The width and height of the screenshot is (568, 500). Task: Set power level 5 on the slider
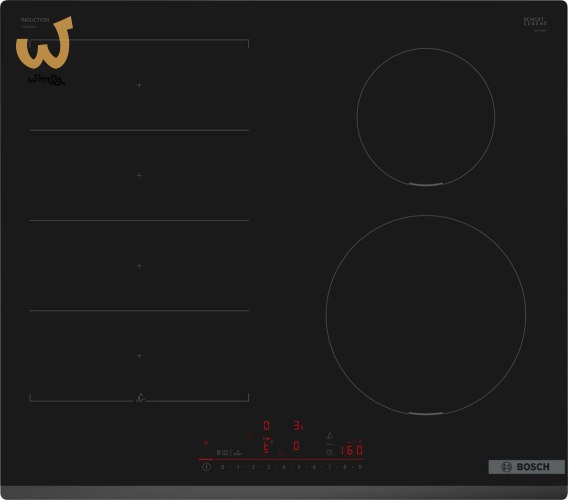299,467
